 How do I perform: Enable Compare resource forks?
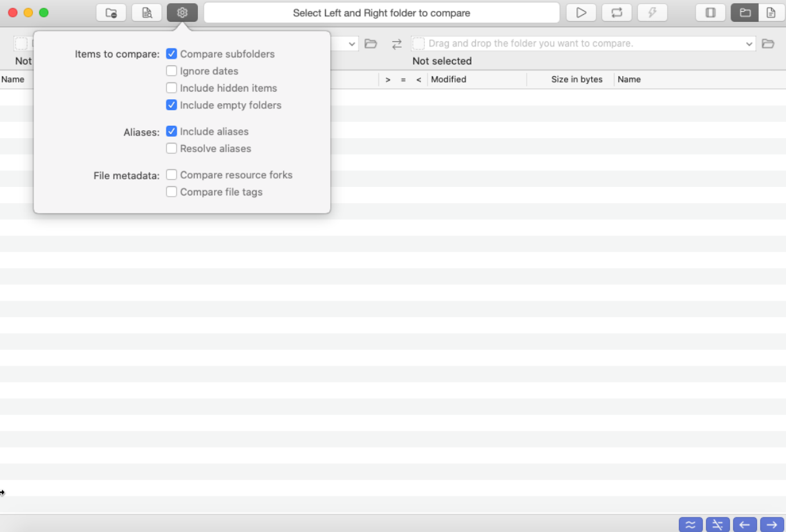tap(172, 175)
